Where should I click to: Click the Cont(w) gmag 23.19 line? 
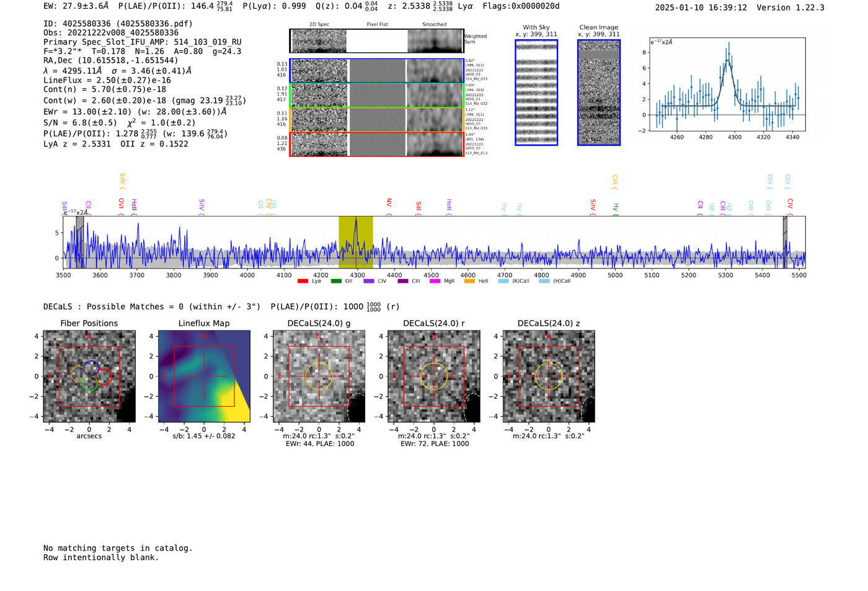coord(144,100)
